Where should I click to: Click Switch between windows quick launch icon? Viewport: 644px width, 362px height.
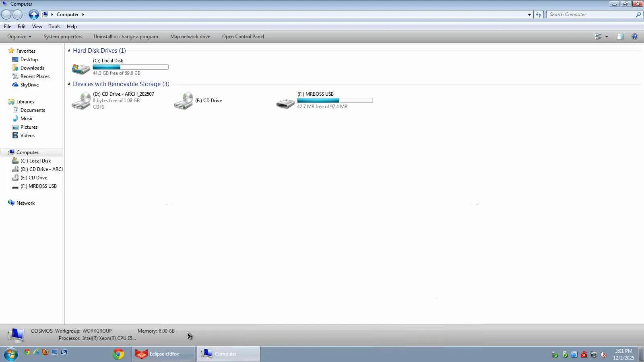click(64, 352)
